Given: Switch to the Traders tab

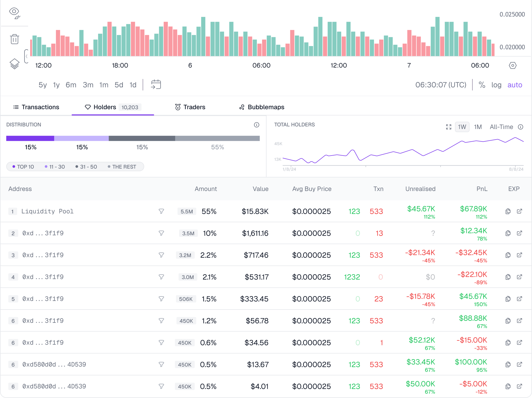Looking at the screenshot, I should (190, 107).
